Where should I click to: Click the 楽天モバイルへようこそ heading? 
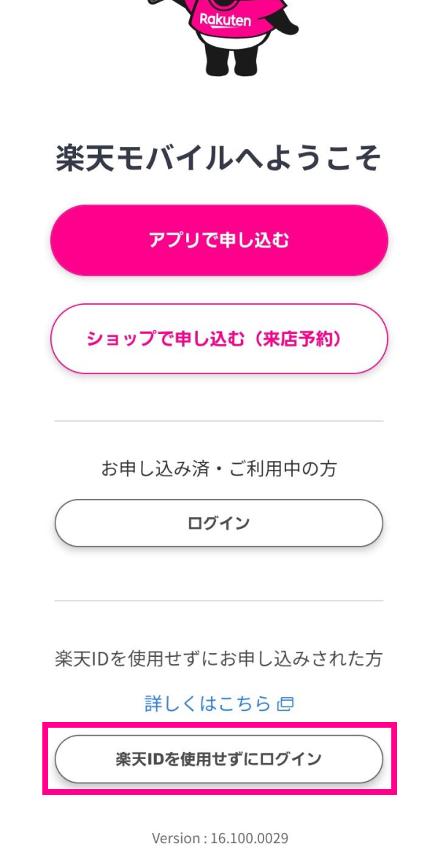(x=219, y=159)
